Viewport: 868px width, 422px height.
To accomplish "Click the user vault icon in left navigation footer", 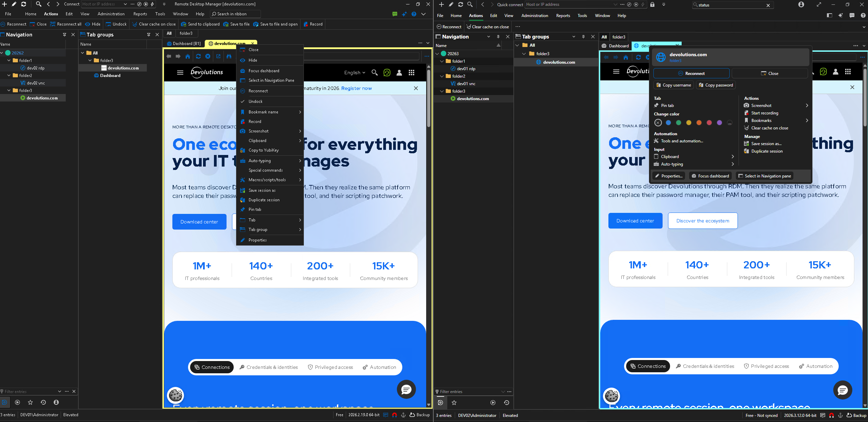I will (56, 402).
